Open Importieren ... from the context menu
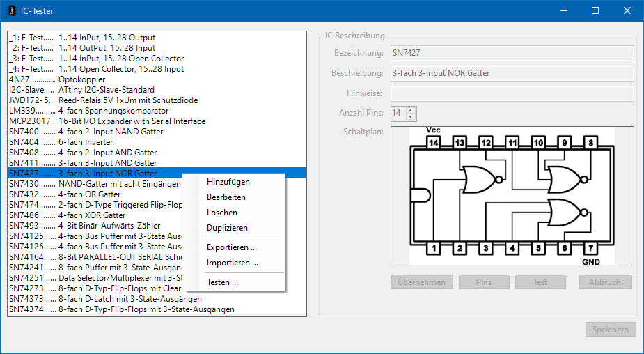This screenshot has width=644, height=354. (233, 262)
